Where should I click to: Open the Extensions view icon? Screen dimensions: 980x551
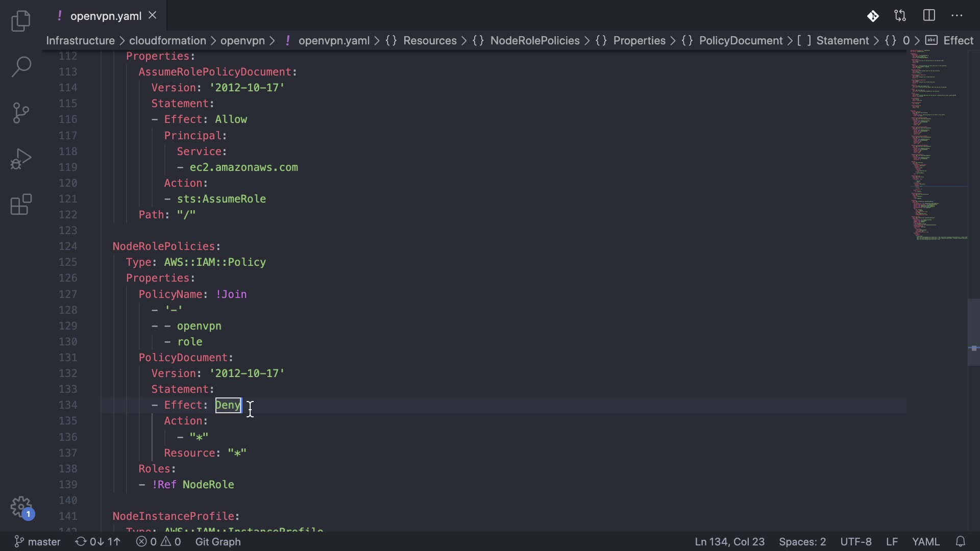pyautogui.click(x=21, y=205)
